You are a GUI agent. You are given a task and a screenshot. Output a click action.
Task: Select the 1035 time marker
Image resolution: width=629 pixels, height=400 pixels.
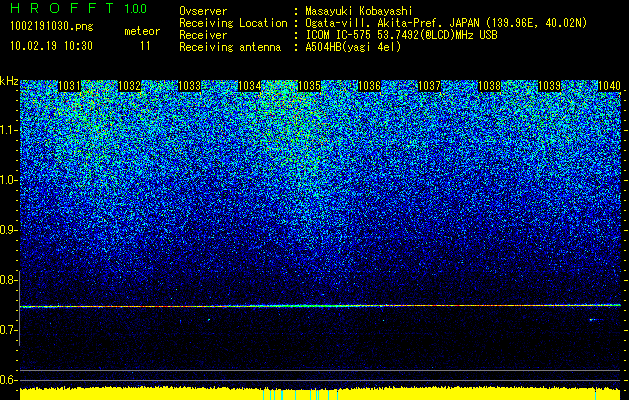[x=309, y=86]
